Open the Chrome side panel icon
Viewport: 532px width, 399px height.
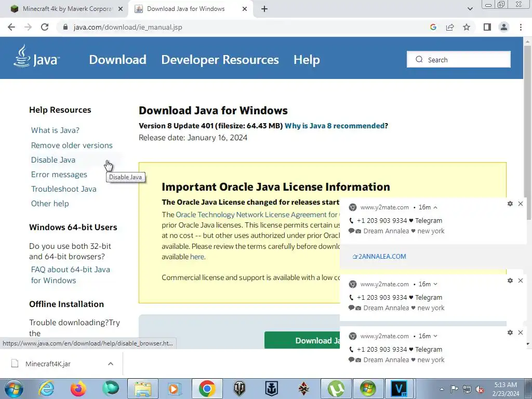click(487, 27)
